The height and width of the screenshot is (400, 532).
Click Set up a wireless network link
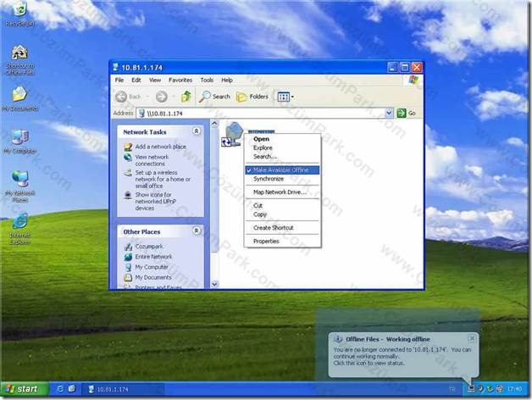pyautogui.click(x=163, y=179)
